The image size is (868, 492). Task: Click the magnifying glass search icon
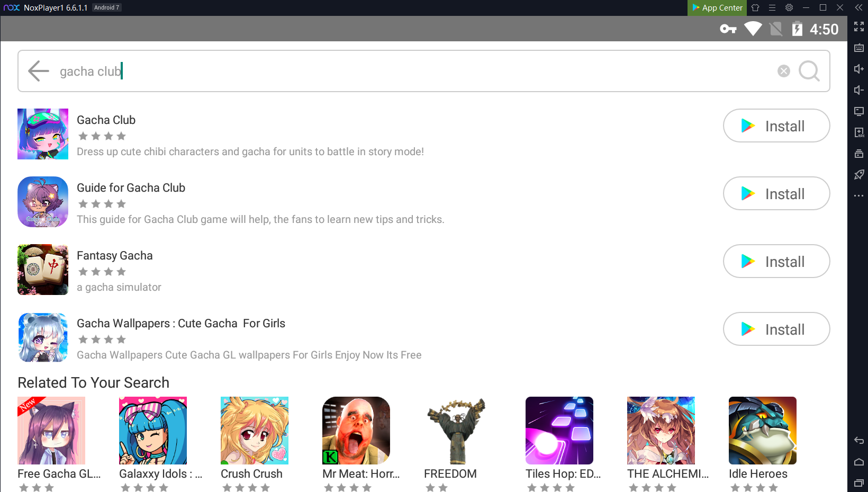pos(809,71)
